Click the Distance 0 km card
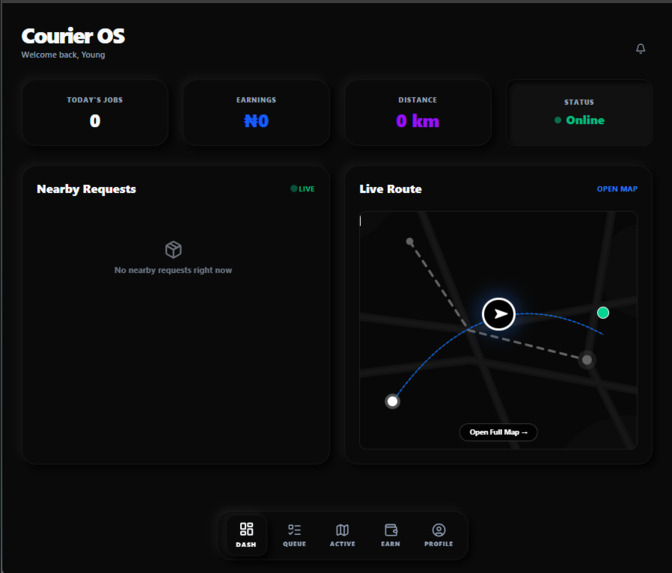 418,113
